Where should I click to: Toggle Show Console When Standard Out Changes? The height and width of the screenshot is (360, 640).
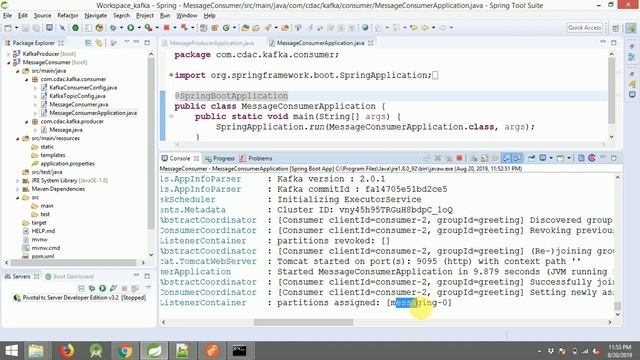coord(506,158)
